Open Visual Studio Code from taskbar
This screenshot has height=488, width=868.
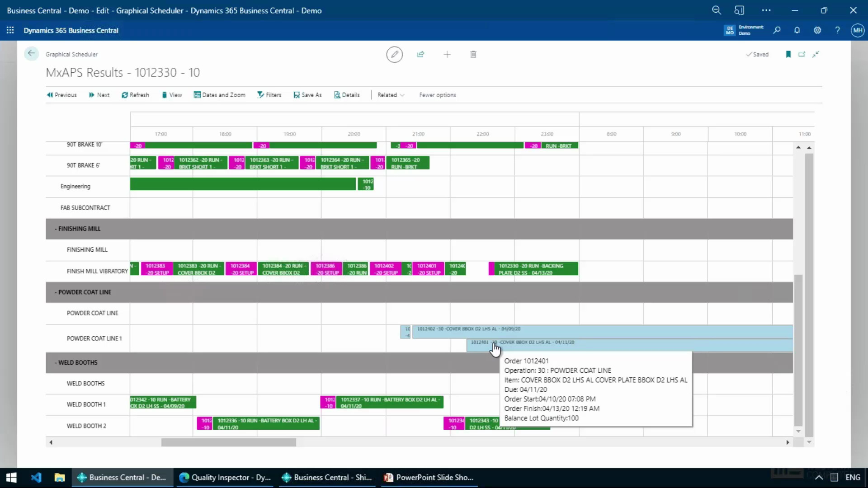[x=36, y=477]
